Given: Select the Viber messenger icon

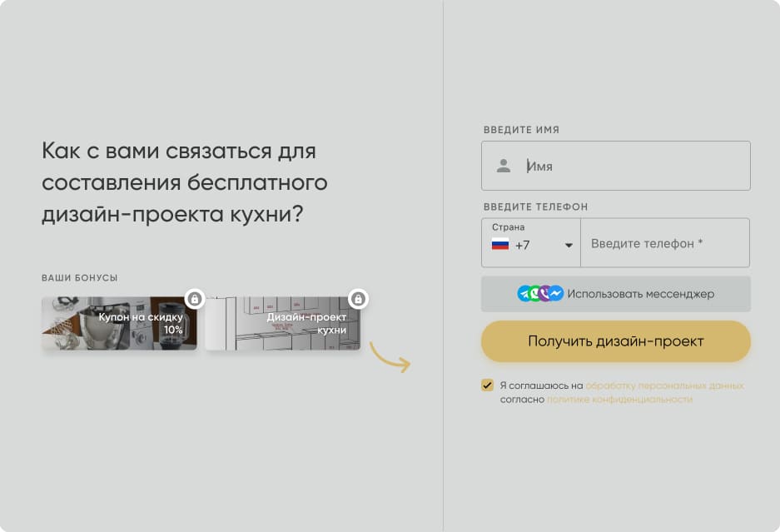Looking at the screenshot, I should pyautogui.click(x=544, y=292).
